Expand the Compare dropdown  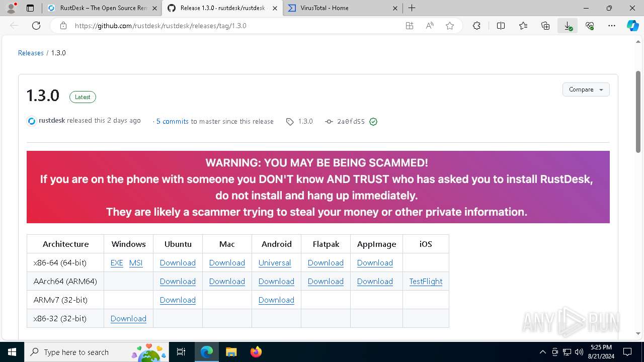586,89
